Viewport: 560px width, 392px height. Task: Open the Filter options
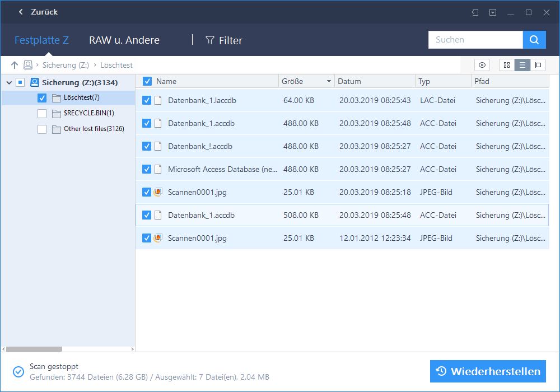(224, 40)
